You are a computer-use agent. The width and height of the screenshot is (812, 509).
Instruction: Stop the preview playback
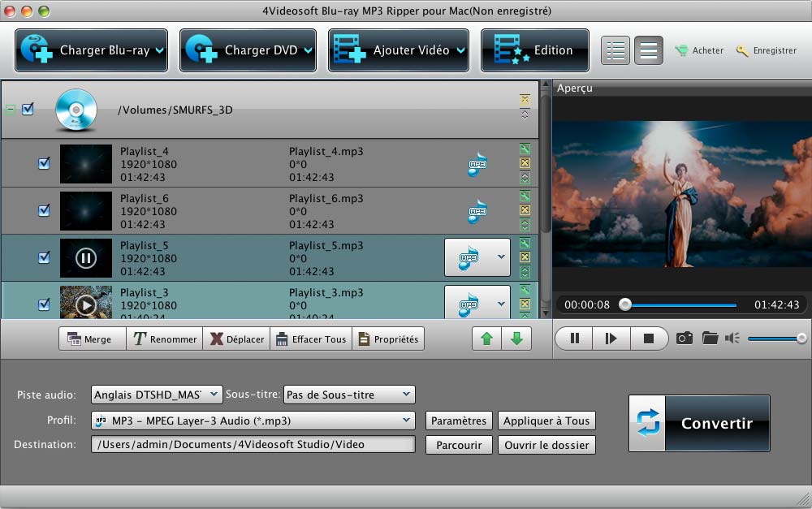pos(648,339)
